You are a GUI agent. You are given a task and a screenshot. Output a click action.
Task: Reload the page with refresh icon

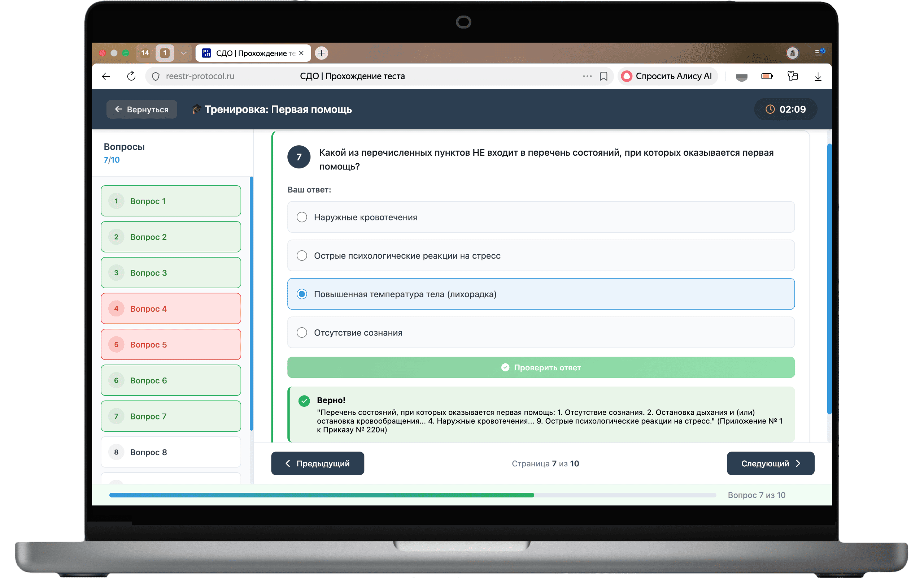click(x=131, y=76)
